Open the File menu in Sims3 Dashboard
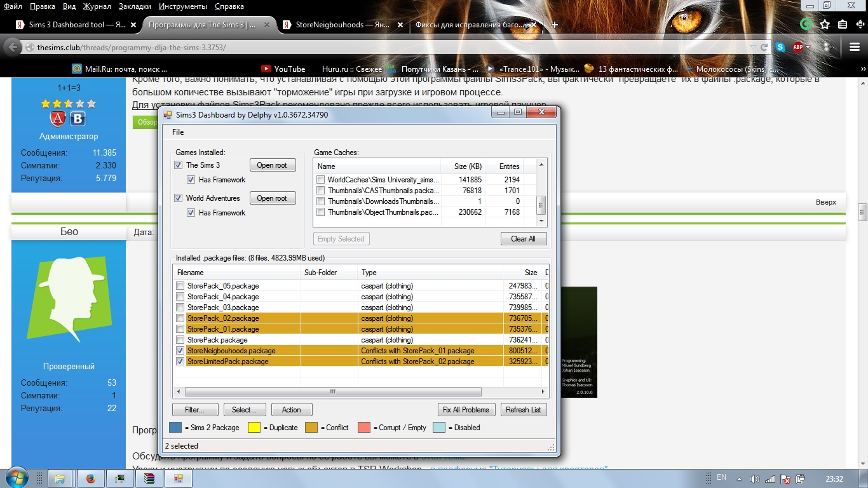868x488 pixels. coord(178,132)
